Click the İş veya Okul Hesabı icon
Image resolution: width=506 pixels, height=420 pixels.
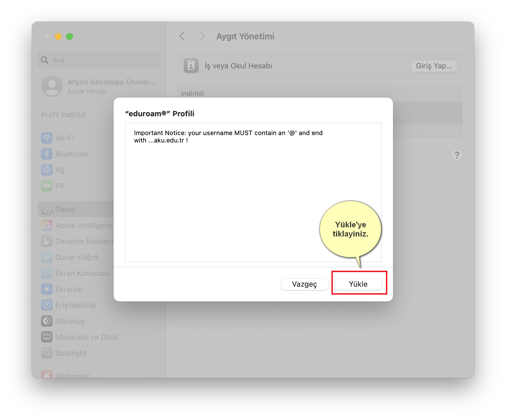[x=191, y=66]
